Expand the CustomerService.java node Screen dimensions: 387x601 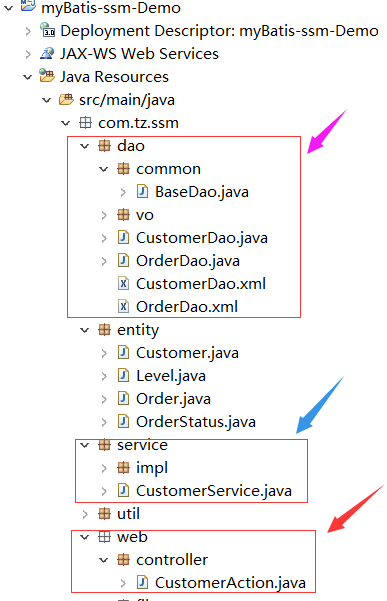tap(104, 491)
